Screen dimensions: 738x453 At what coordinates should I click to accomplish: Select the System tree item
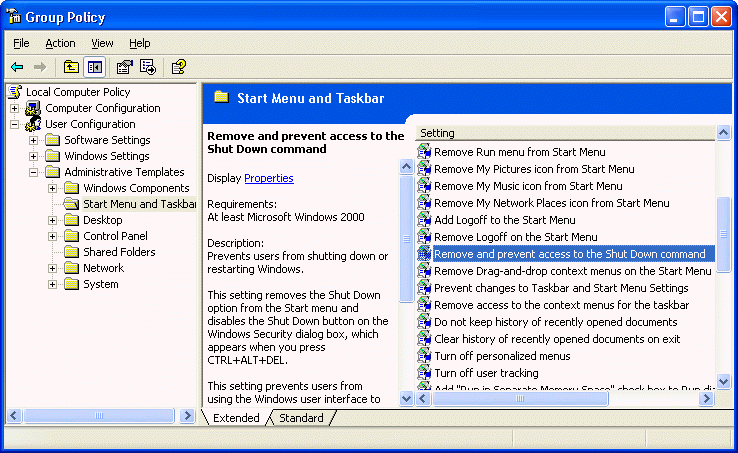point(101,284)
